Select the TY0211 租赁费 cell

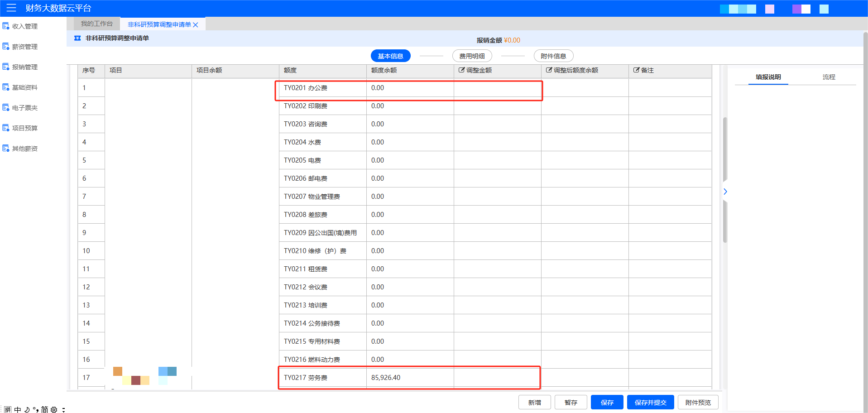point(322,269)
